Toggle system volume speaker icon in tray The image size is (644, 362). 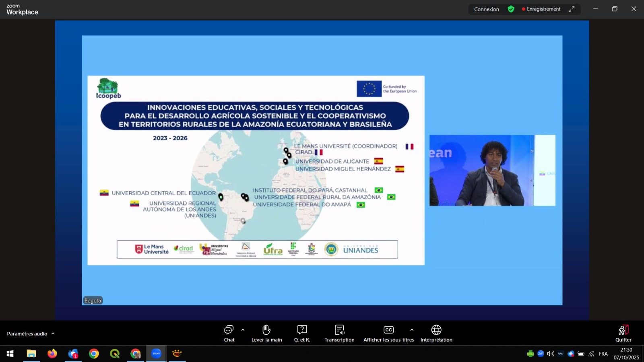pyautogui.click(x=551, y=354)
